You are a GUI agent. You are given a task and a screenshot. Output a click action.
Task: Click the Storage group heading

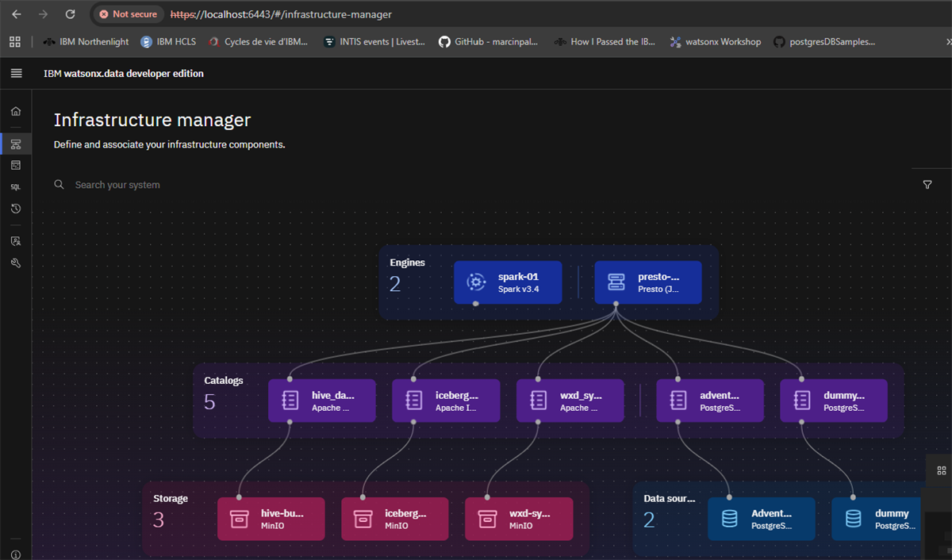tap(171, 499)
